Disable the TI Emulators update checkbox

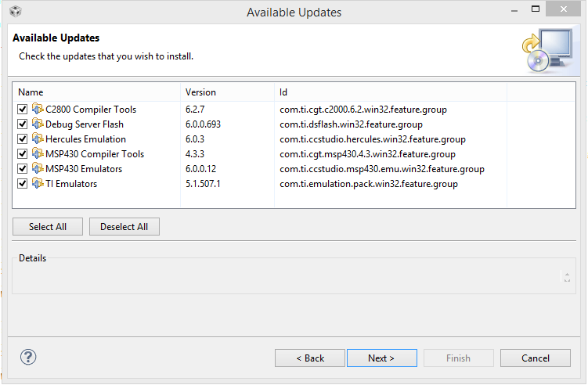click(23, 183)
